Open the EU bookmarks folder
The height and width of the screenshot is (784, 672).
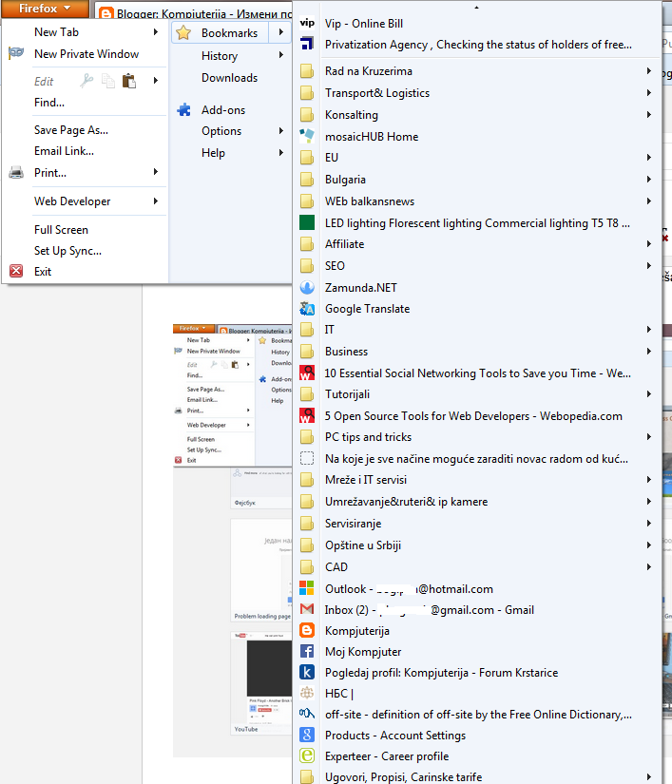click(x=477, y=158)
